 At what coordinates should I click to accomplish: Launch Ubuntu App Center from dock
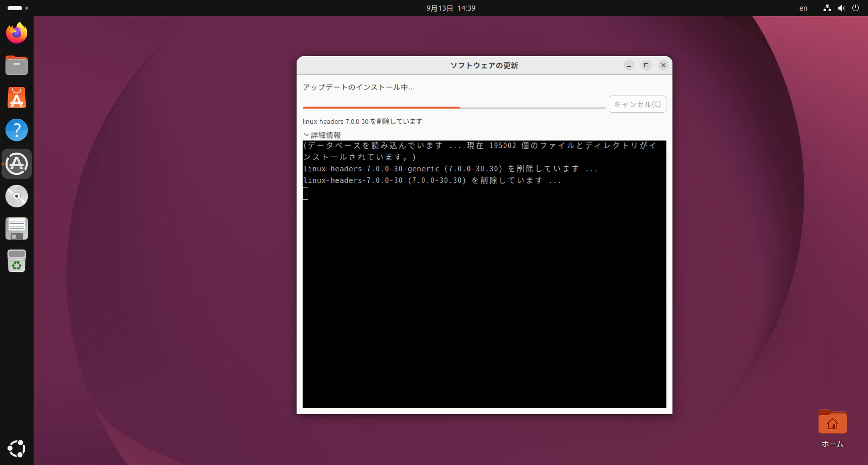click(x=17, y=98)
